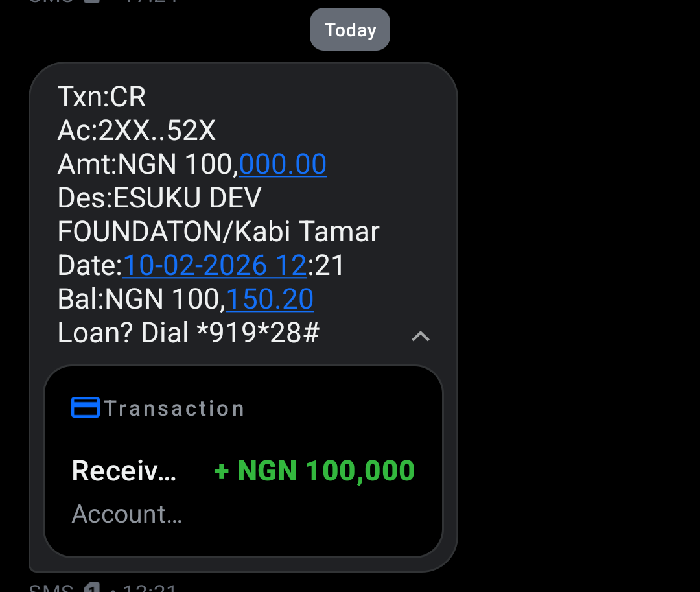Tap the truncated "Receiv…" label
Image resolution: width=700 pixels, height=592 pixels.
[124, 471]
